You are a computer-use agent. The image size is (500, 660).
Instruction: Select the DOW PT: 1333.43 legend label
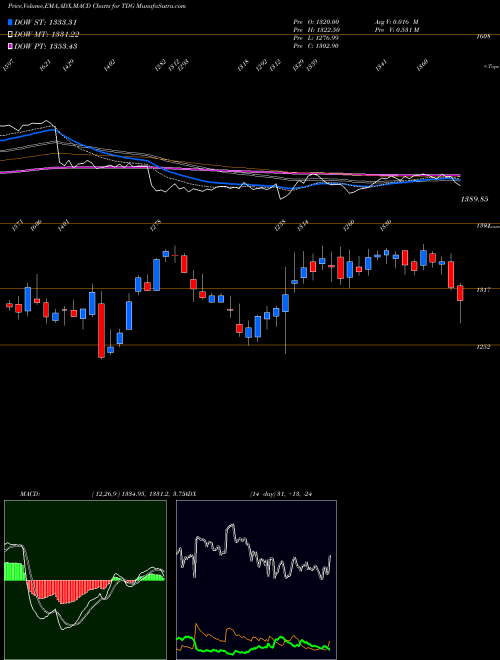pyautogui.click(x=45, y=46)
